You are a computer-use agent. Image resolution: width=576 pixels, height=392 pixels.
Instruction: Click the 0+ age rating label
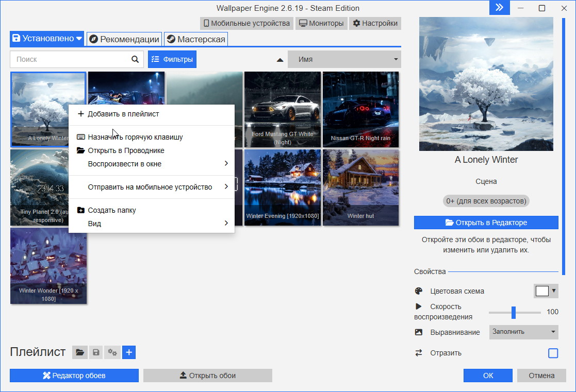486,201
